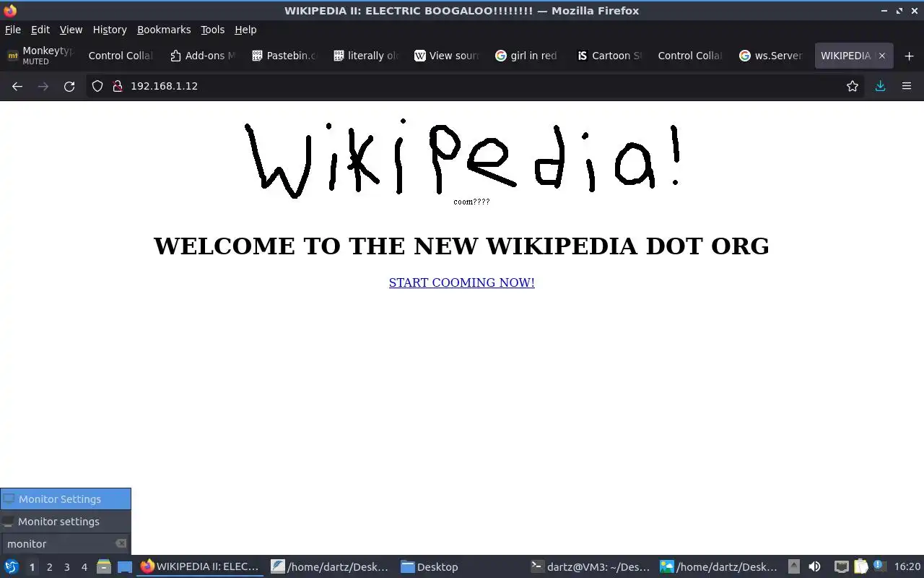Screen dimensions: 924x578
Task: Switch to workspace 4
Action: click(84, 567)
